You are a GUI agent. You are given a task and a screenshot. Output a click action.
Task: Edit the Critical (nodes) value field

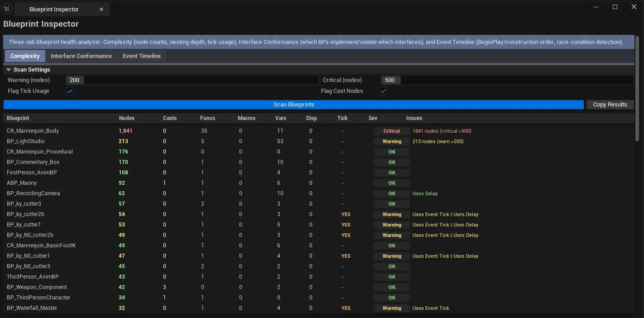pyautogui.click(x=507, y=80)
